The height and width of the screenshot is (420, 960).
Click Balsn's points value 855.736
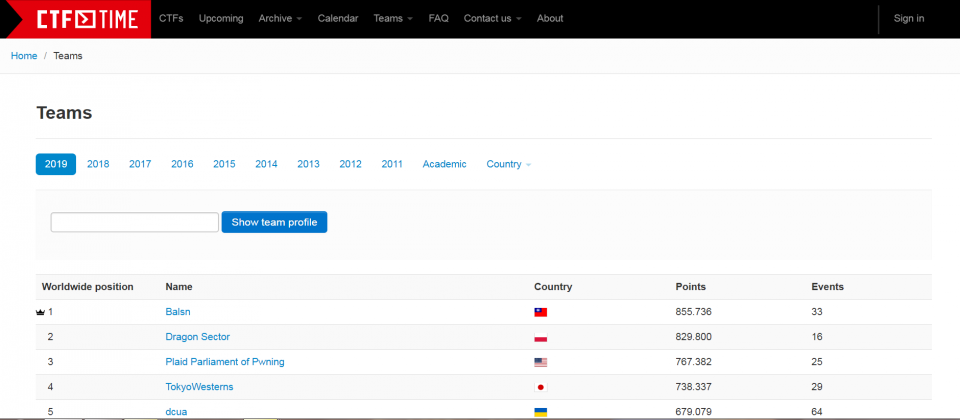694,312
